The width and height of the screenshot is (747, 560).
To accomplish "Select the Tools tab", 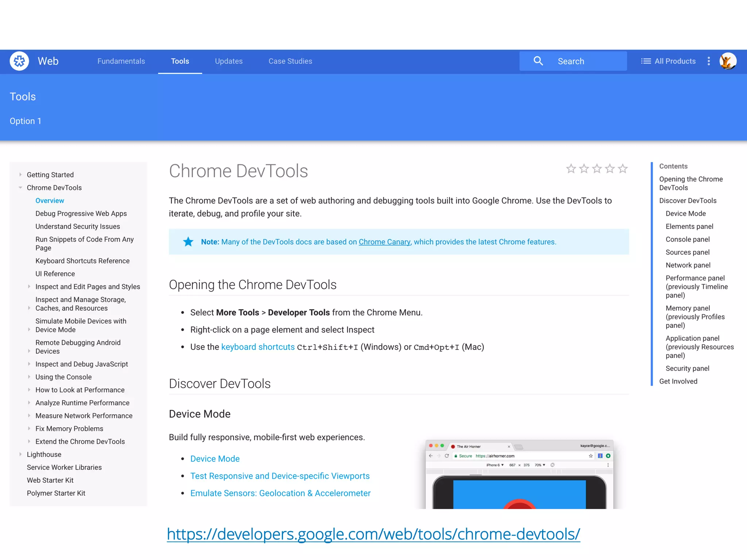I will coord(180,61).
